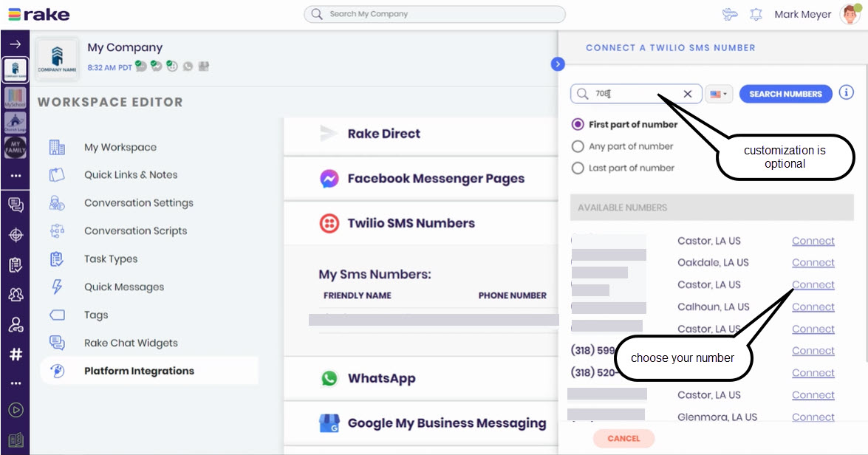Collapse Twilio SMS Numbers section
Viewport: 868px width, 455px height.
421,223
